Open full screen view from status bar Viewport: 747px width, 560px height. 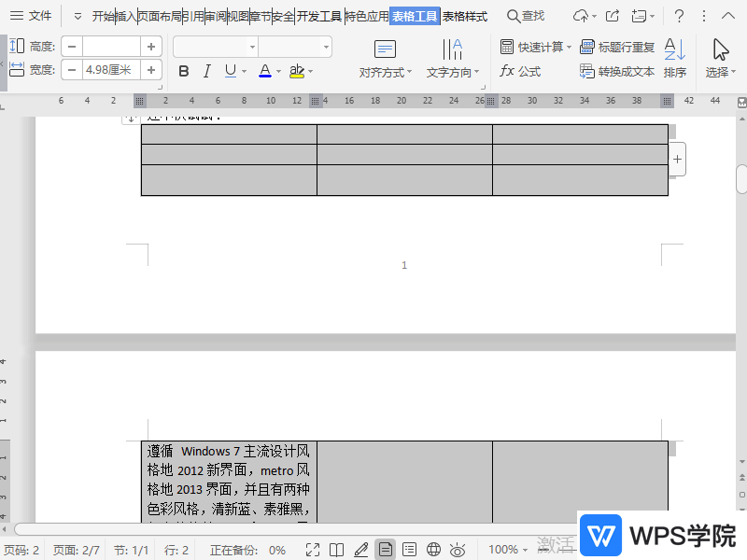tap(313, 549)
